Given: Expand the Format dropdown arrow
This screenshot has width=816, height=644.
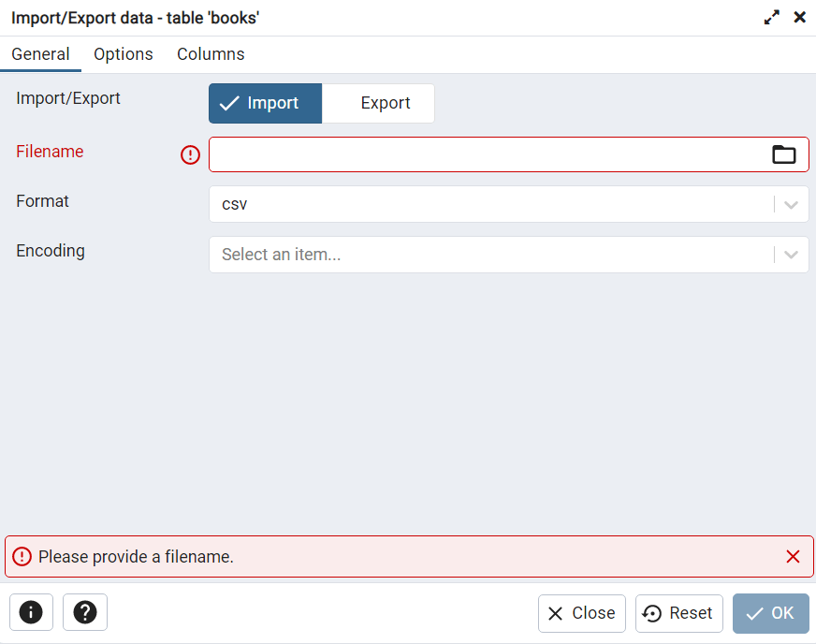Looking at the screenshot, I should click(x=792, y=204).
